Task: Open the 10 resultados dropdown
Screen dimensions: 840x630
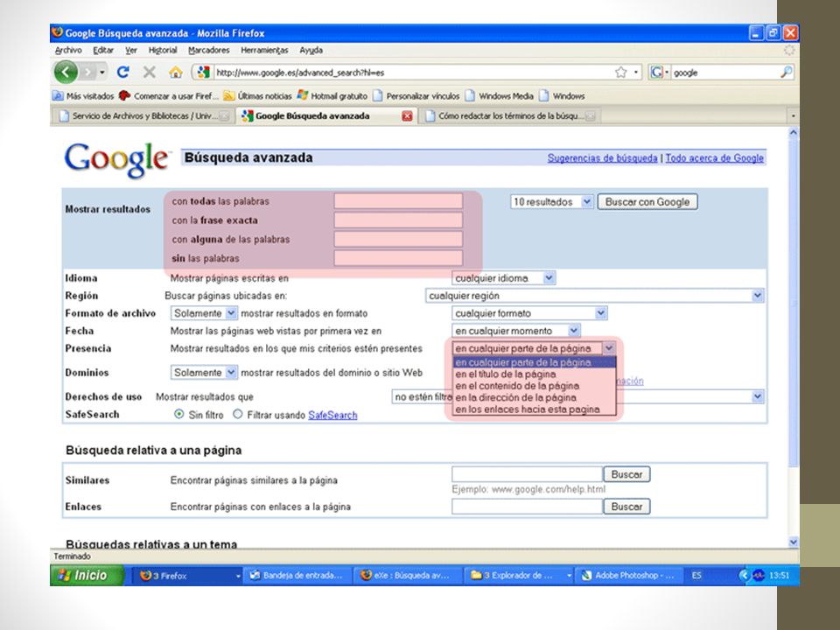Action: (x=551, y=202)
